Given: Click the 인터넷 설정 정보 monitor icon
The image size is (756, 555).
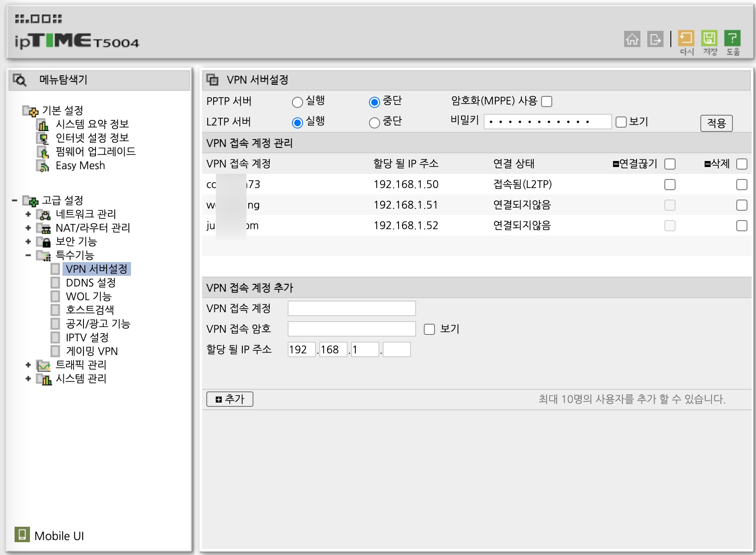Looking at the screenshot, I should 43,138.
